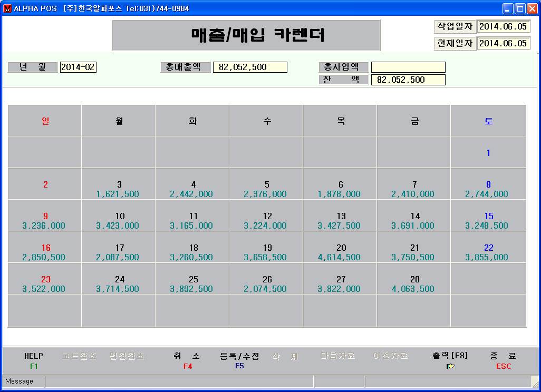The width and height of the screenshot is (541, 392).
Task: Click the 총사입액 label
Action: coord(343,67)
